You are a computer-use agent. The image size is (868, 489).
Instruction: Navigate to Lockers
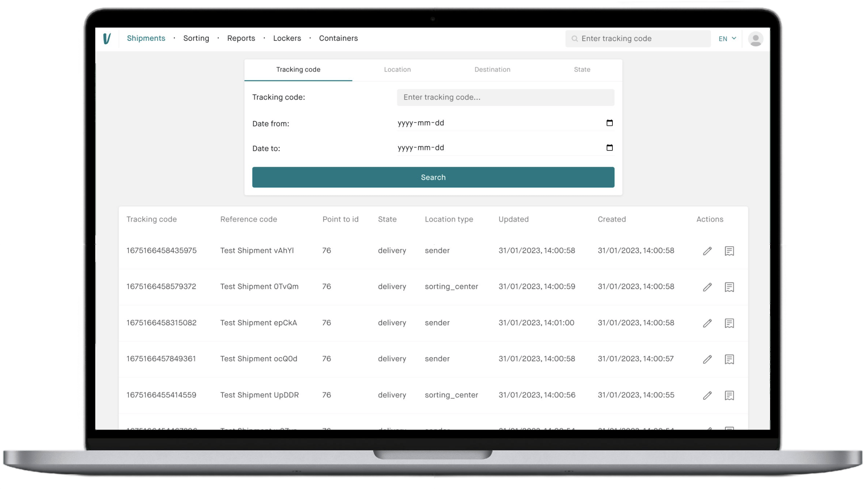click(287, 38)
